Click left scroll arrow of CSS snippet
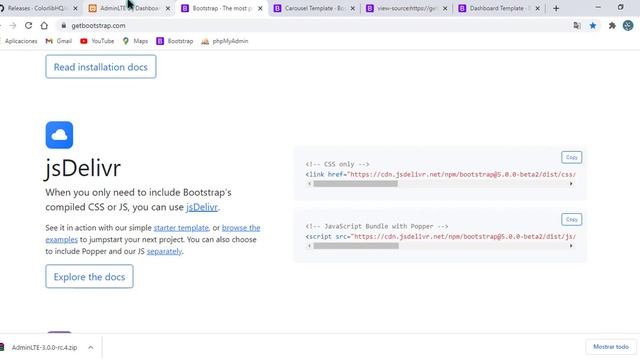Image resolution: width=640 pixels, height=360 pixels. (309, 184)
